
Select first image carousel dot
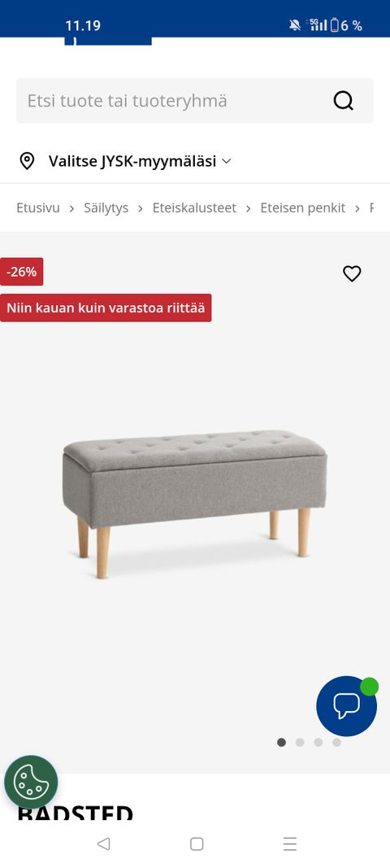click(x=282, y=743)
